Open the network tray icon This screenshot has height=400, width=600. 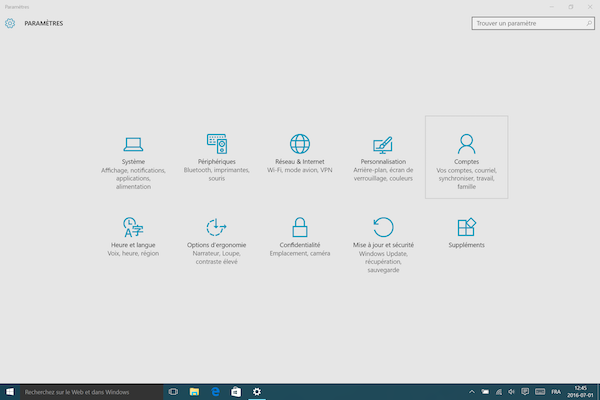click(499, 392)
